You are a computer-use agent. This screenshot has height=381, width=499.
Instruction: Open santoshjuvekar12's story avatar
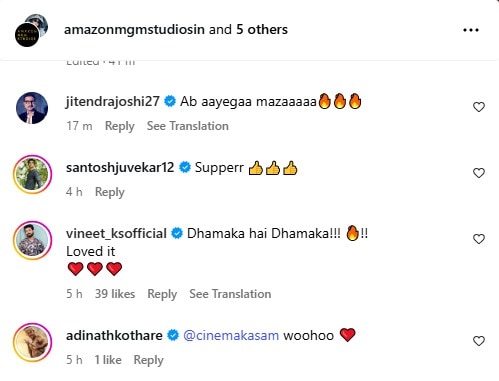(x=32, y=174)
